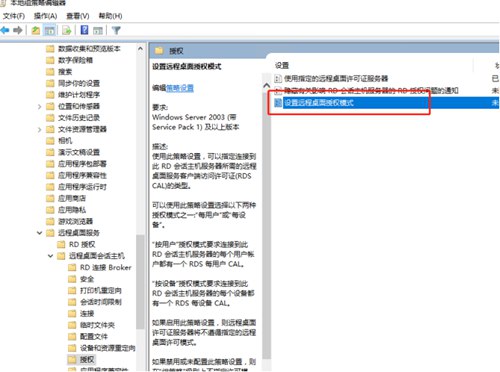Click the tree pane scroll up arrow
Viewport: 500px width, 372px height.
[140, 49]
